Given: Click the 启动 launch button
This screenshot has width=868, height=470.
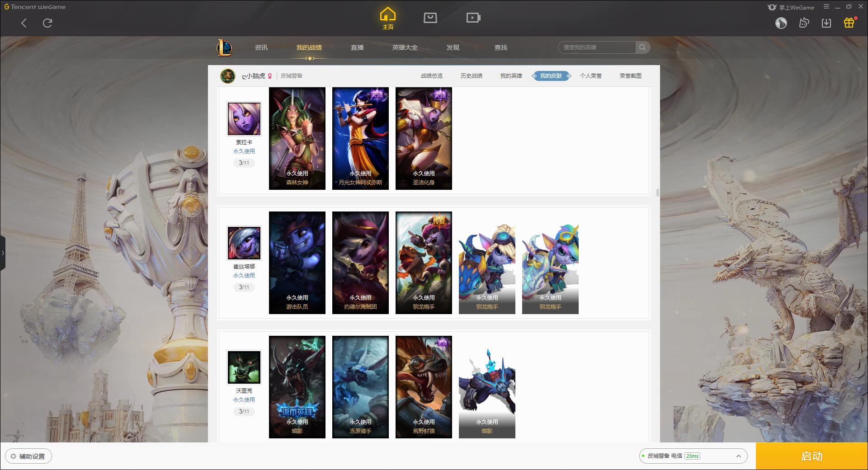Looking at the screenshot, I should click(x=812, y=456).
